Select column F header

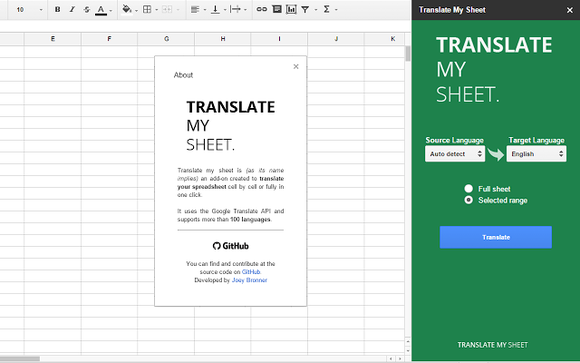coord(109,39)
